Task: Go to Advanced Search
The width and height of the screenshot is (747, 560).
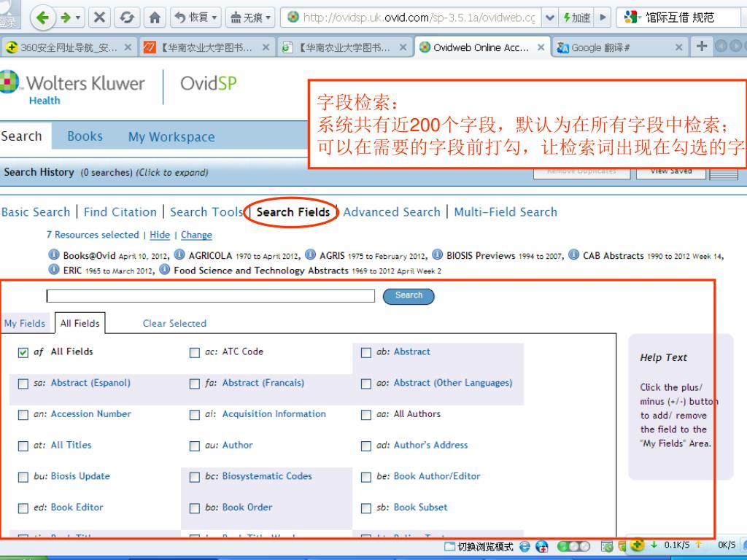Action: tap(392, 212)
